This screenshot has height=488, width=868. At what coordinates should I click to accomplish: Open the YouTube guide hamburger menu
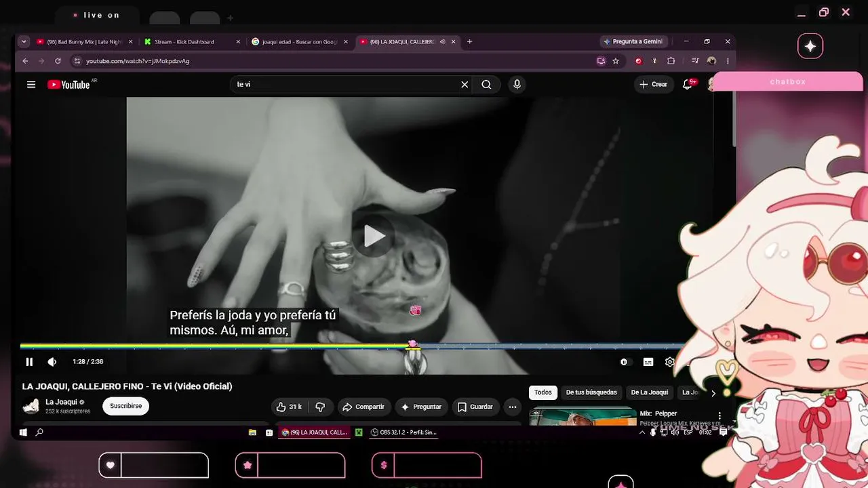pos(31,85)
